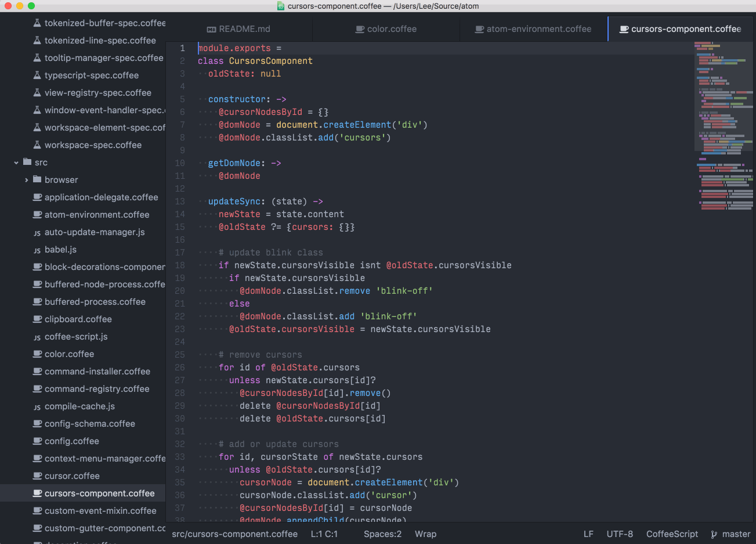The height and width of the screenshot is (544, 756).
Task: Click the JS icon next to babel.js
Action: pyautogui.click(x=37, y=250)
